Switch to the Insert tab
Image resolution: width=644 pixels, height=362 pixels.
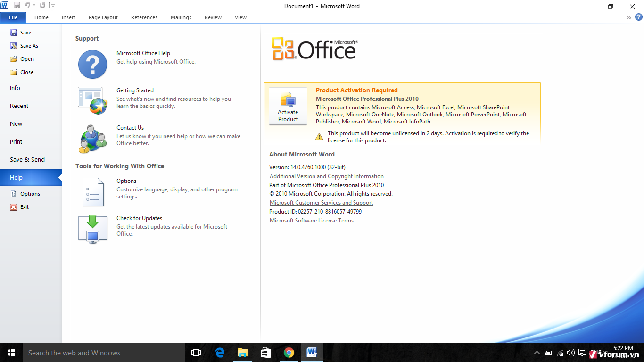click(x=68, y=17)
